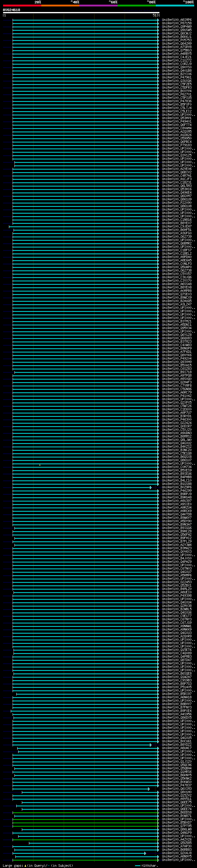Viewport: 197px width, 868px height.
Task: Click the green ~80% legend segment
Action: 137,6
